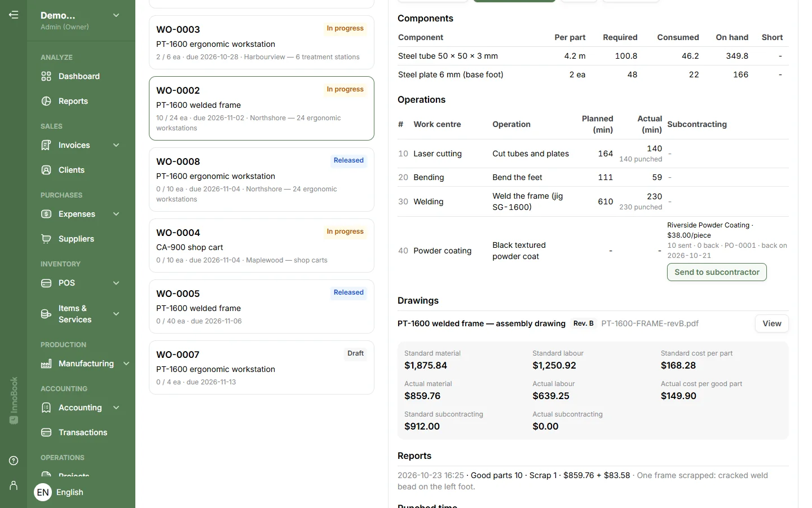Click the InnoBook logo on the rail

14,401
